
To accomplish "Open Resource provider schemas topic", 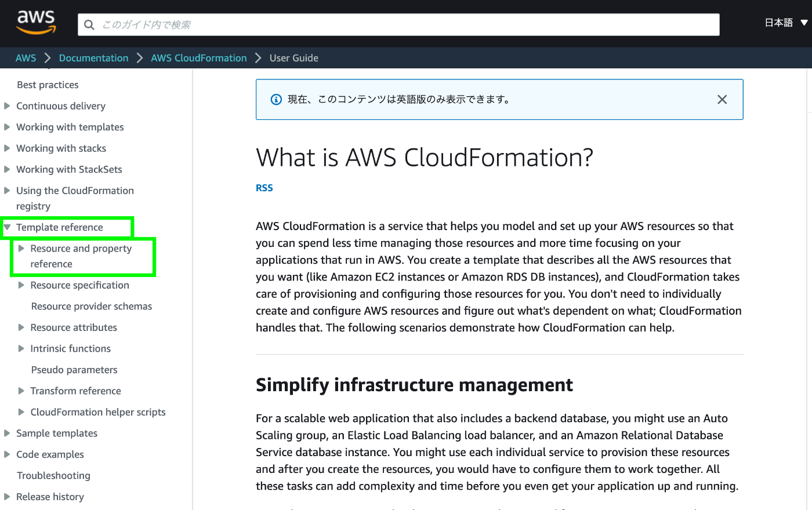I will coord(92,306).
